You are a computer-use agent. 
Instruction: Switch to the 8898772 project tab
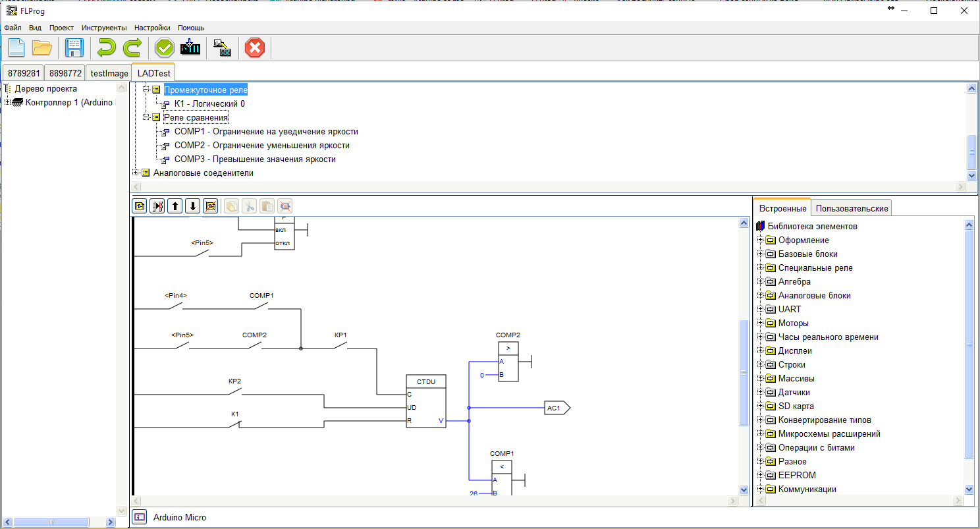click(x=65, y=73)
